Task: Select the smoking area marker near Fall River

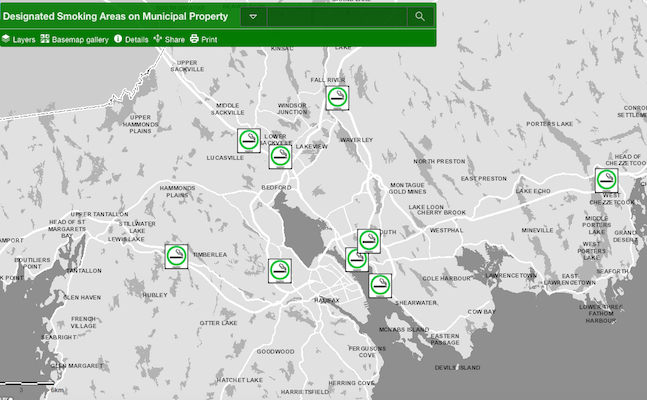Action: (338, 97)
